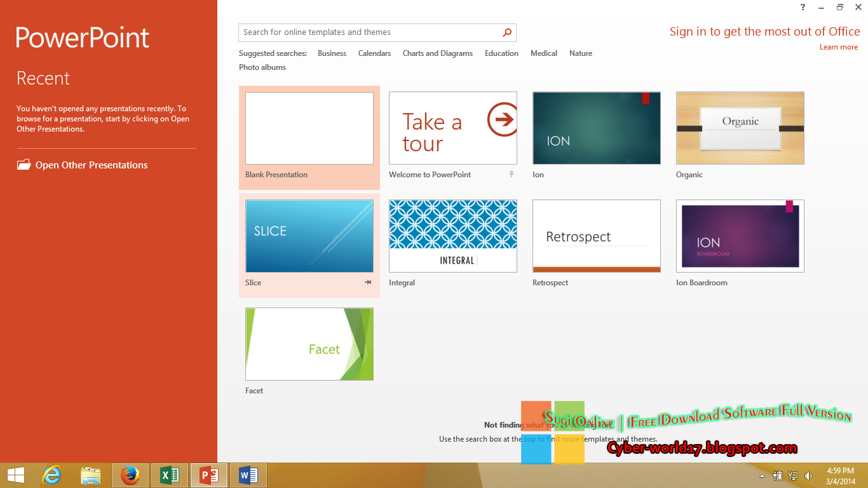The height and width of the screenshot is (488, 868).
Task: Select the Organic template
Action: coord(740,128)
